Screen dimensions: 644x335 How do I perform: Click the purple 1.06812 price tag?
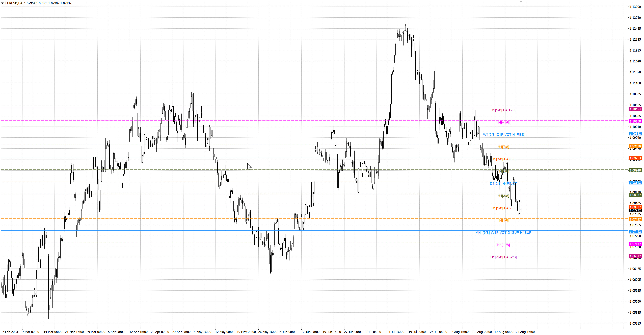pos(635,256)
